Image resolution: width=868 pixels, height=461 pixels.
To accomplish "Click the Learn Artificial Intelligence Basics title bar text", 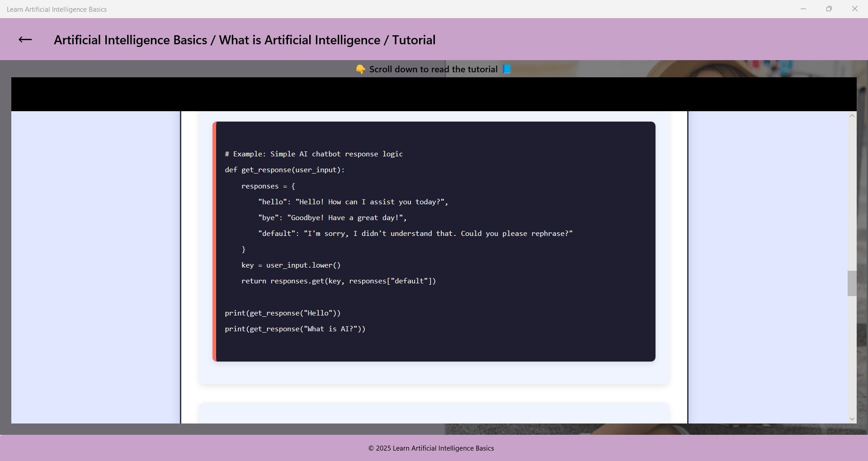I will point(57,9).
